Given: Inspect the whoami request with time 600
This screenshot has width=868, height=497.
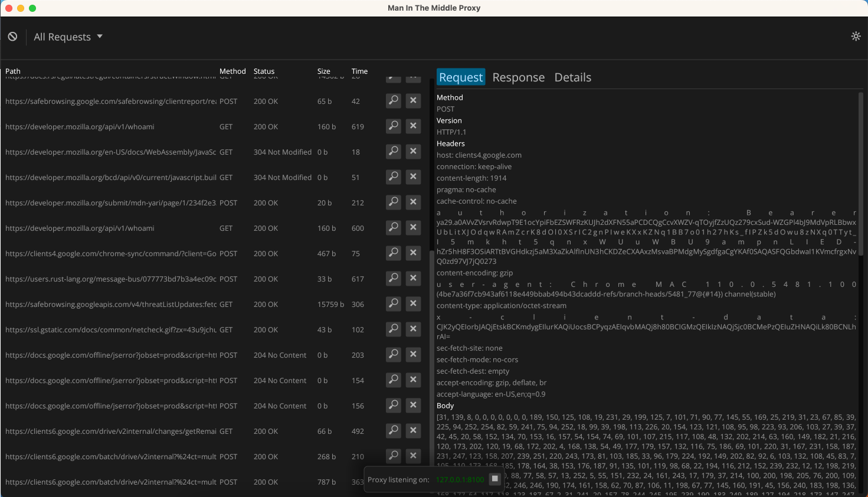Looking at the screenshot, I should [x=394, y=228].
